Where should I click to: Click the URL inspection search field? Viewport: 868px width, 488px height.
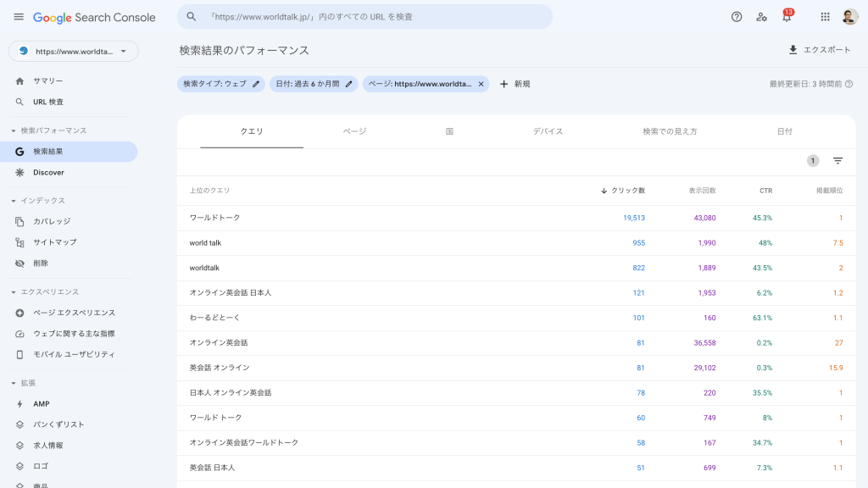tap(364, 17)
